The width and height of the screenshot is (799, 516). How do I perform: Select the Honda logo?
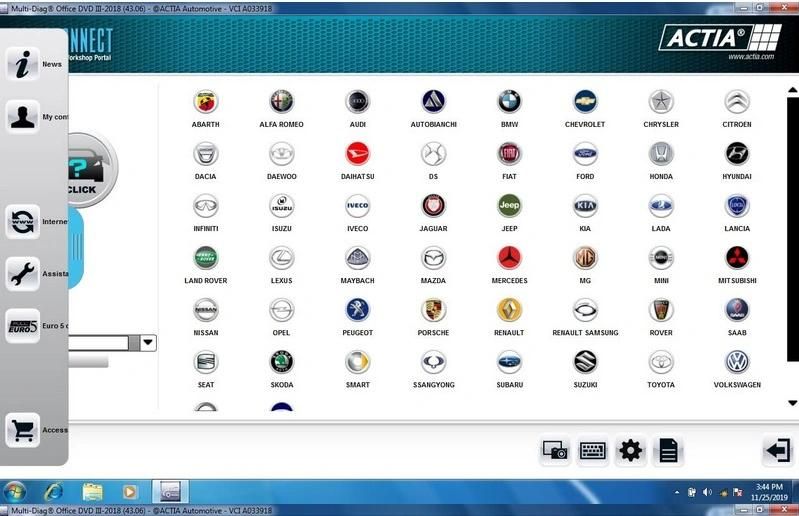(661, 154)
